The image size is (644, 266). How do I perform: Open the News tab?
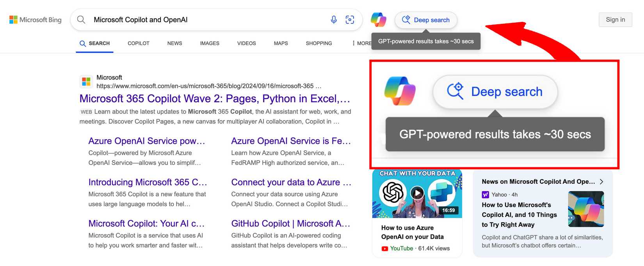point(174,43)
